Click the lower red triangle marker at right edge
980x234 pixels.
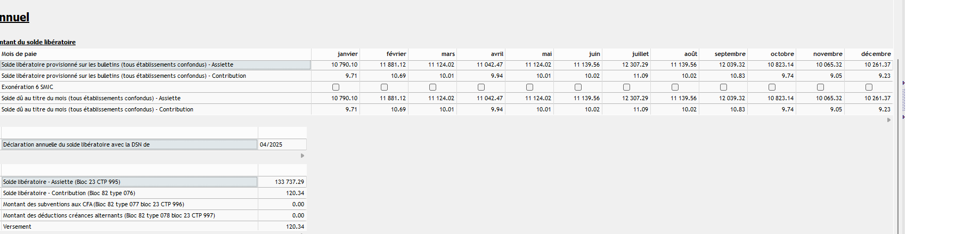coord(904,117)
